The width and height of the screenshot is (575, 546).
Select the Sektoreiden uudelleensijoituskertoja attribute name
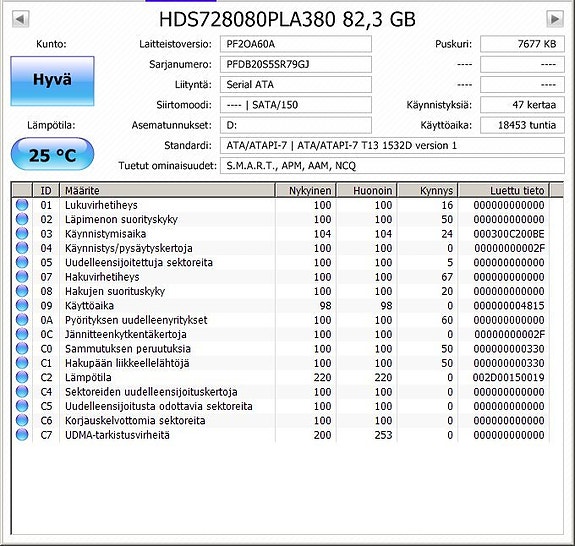[x=151, y=392]
